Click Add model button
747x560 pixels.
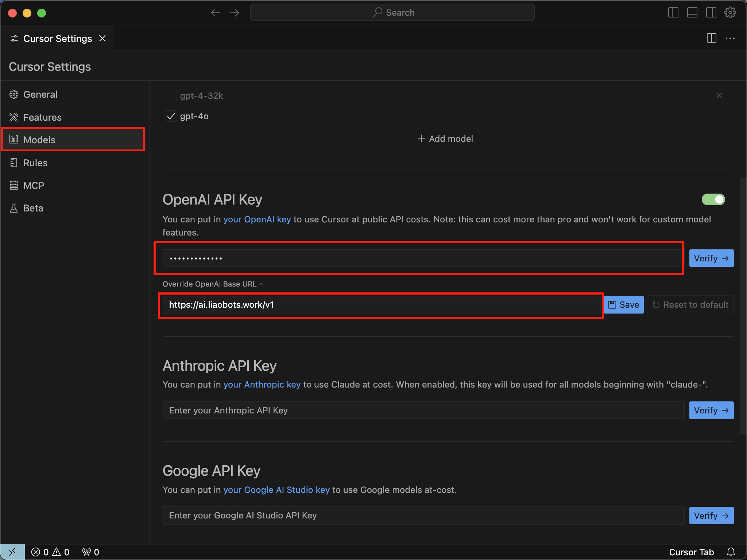click(x=445, y=139)
